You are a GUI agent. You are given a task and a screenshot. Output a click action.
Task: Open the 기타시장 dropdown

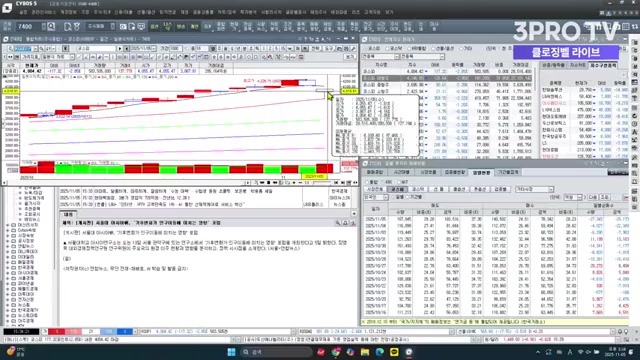click(534, 189)
